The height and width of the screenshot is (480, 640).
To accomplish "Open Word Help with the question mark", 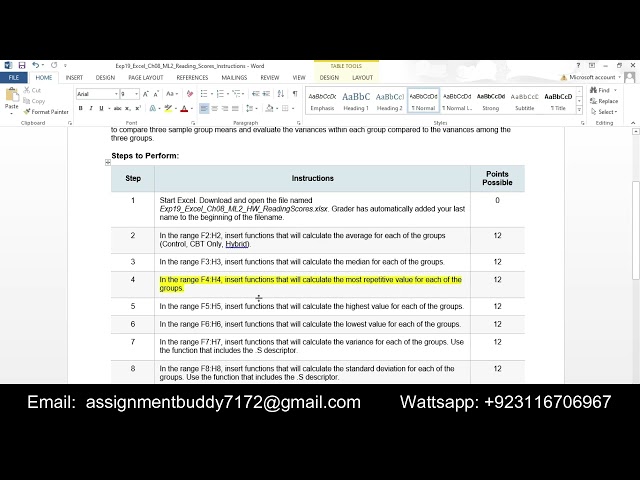I will (578, 65).
